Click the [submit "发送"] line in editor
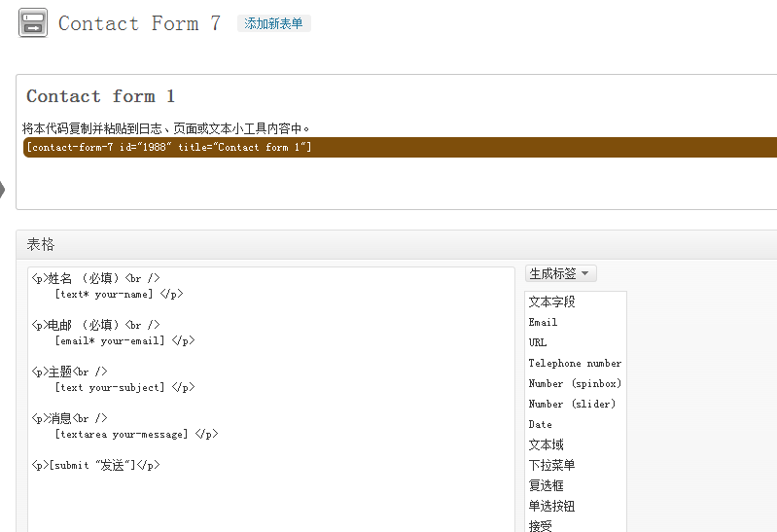Image resolution: width=777 pixels, height=532 pixels. [x=95, y=465]
